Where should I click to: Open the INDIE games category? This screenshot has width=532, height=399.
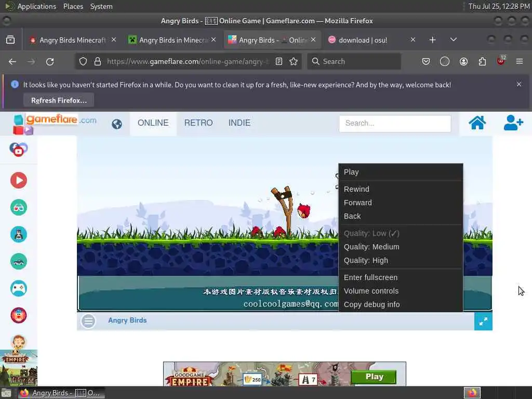[x=239, y=123]
